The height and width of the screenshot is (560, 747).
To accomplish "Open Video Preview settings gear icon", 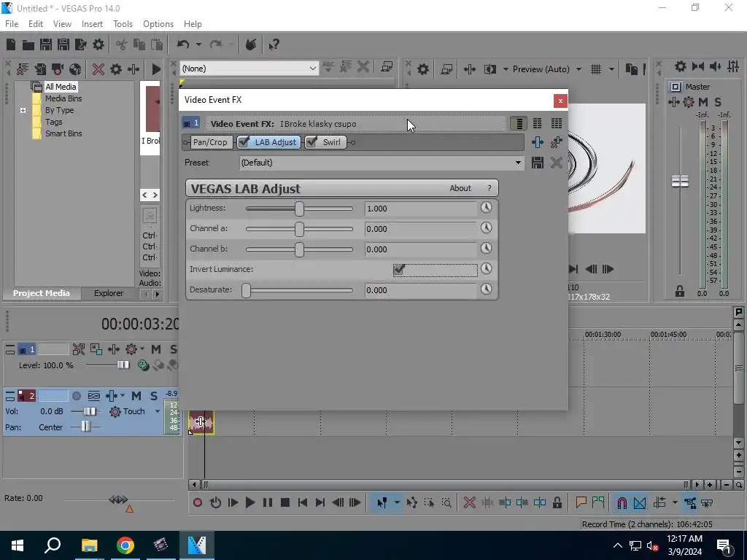I will [423, 69].
